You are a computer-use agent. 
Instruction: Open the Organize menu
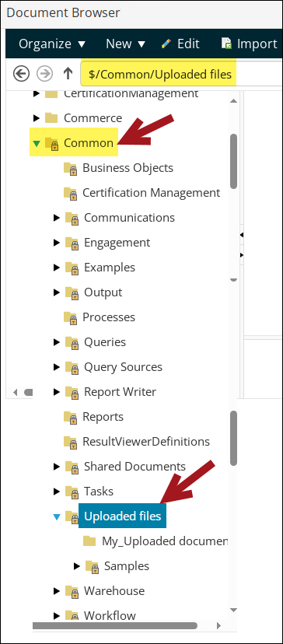52,44
